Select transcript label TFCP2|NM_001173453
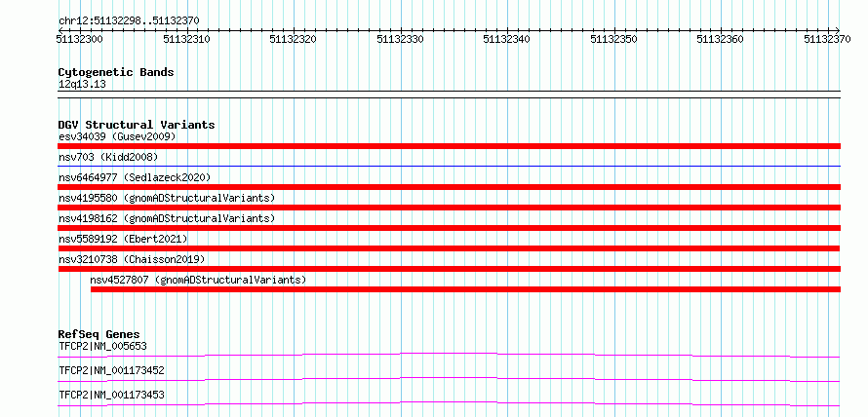868x417 pixels. click(x=111, y=395)
